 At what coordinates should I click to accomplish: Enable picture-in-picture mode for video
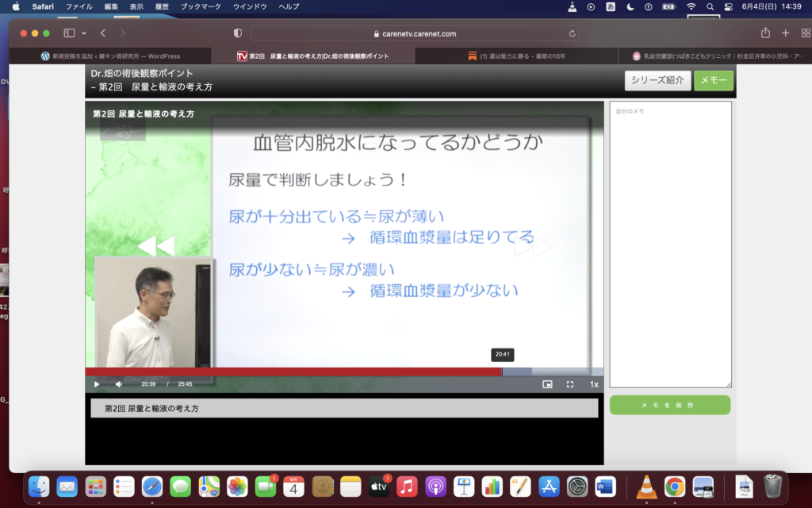pyautogui.click(x=547, y=384)
